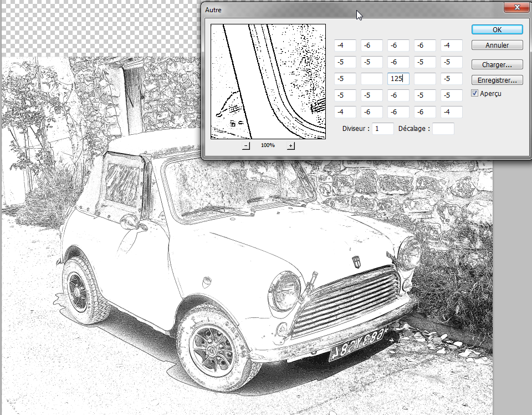Confirm the custom filter with OK

point(497,29)
